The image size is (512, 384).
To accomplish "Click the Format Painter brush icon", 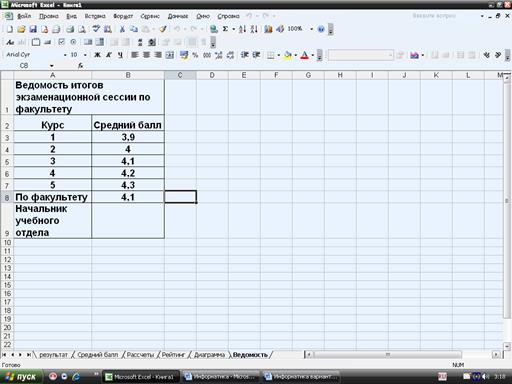I will 163,29.
